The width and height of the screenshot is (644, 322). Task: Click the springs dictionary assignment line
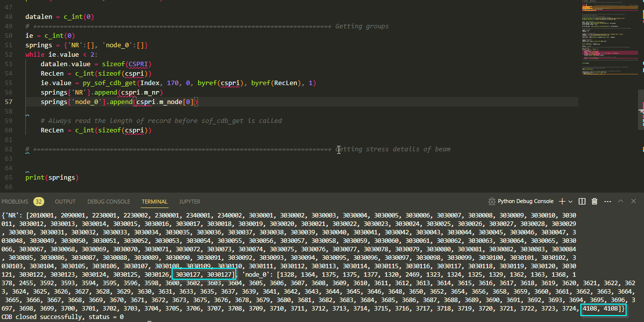pyautogui.click(x=87, y=45)
